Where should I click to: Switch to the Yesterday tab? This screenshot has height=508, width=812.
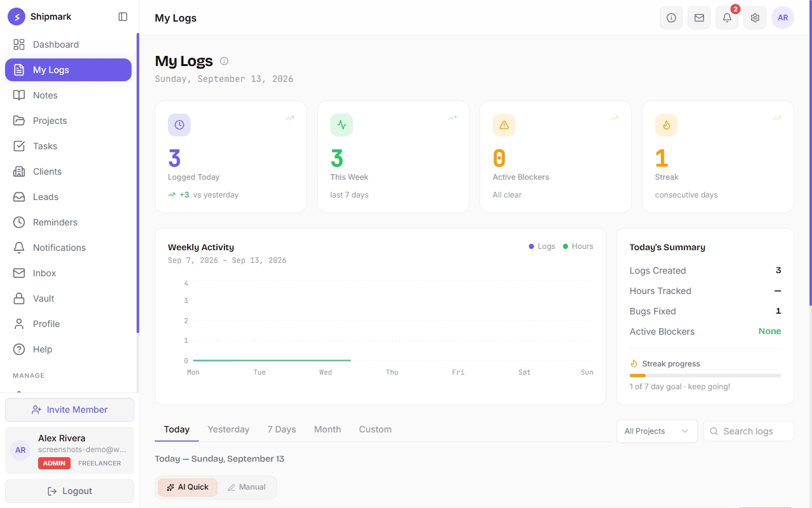[228, 429]
